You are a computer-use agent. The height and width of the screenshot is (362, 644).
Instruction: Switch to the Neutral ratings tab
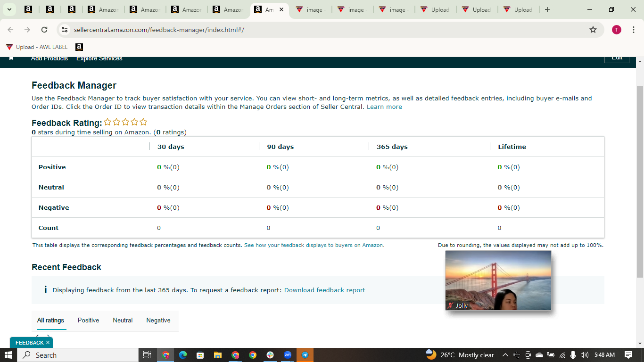[123, 320]
